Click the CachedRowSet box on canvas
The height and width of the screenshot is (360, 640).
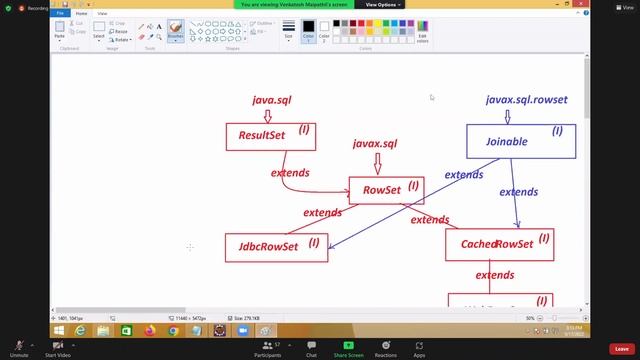pyautogui.click(x=500, y=244)
